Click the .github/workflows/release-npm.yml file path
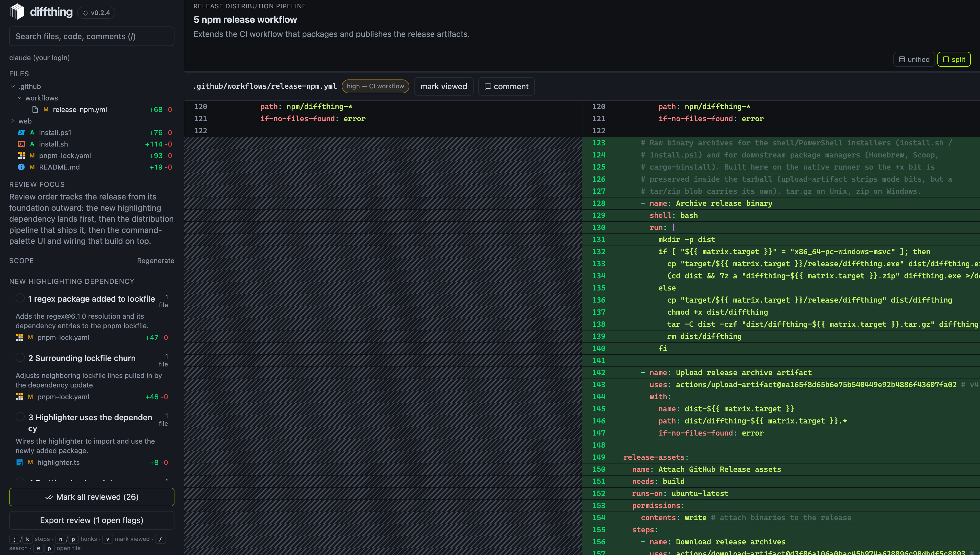 pos(265,86)
